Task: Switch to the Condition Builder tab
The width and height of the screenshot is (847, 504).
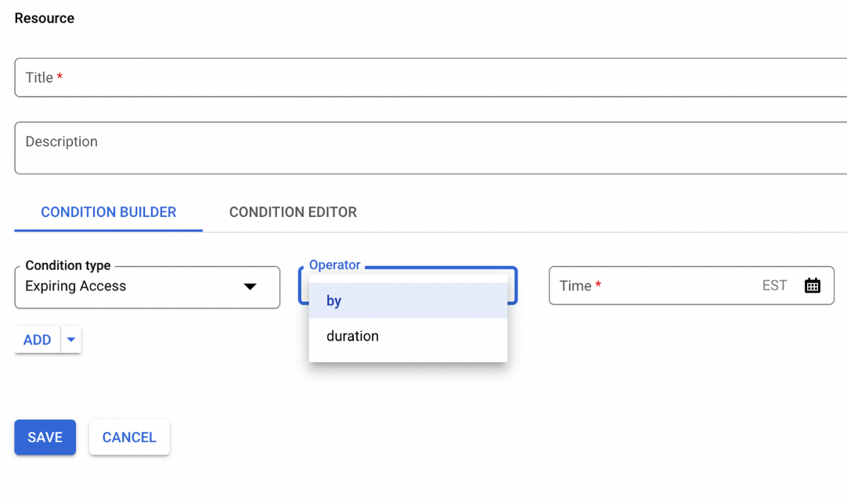Action: [x=108, y=212]
